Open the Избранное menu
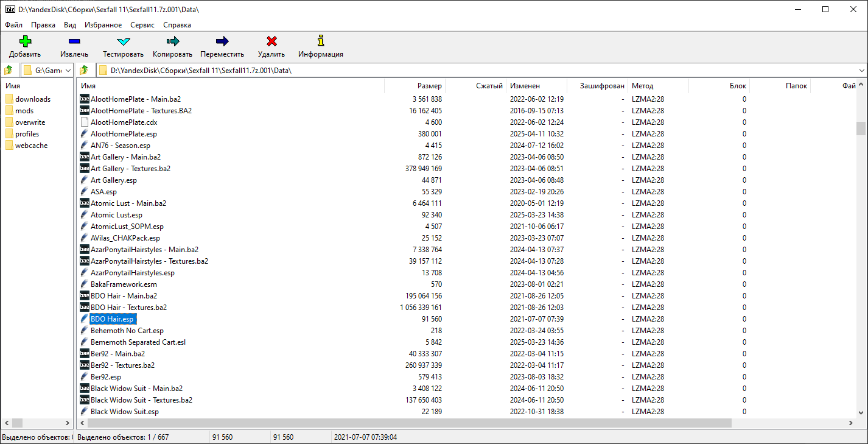The width and height of the screenshot is (868, 444). (x=103, y=25)
